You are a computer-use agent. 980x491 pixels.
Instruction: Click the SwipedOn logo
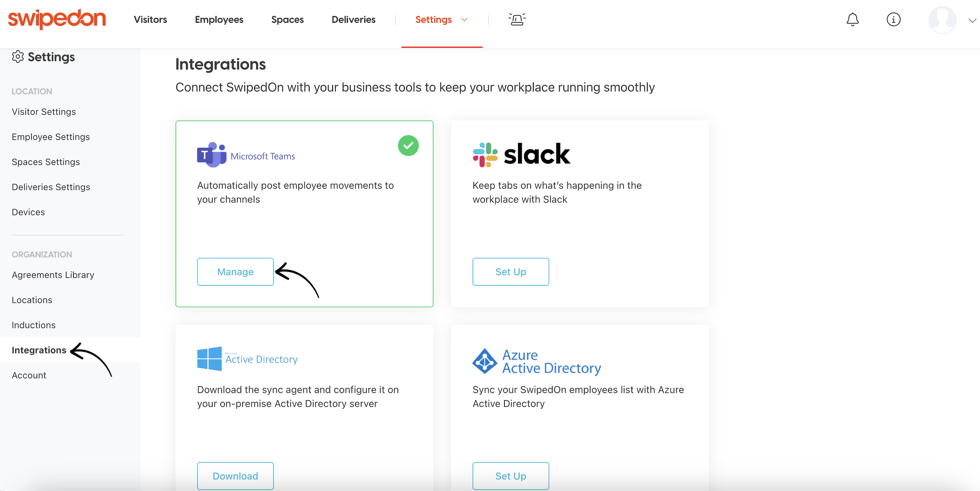57,19
